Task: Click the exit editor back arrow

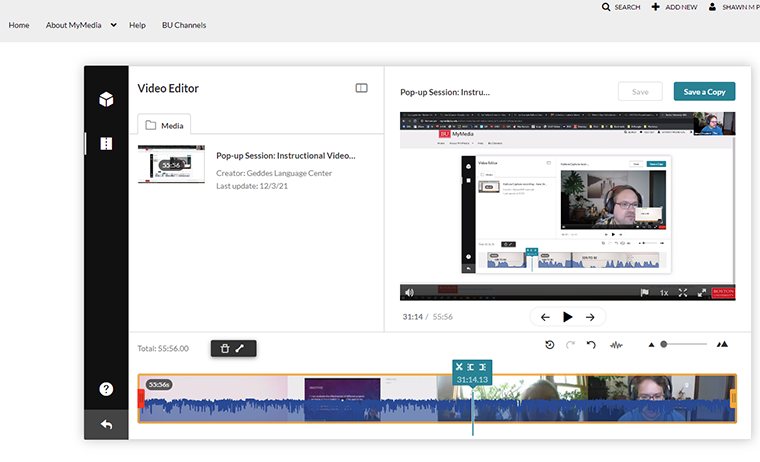Action: 106,425
